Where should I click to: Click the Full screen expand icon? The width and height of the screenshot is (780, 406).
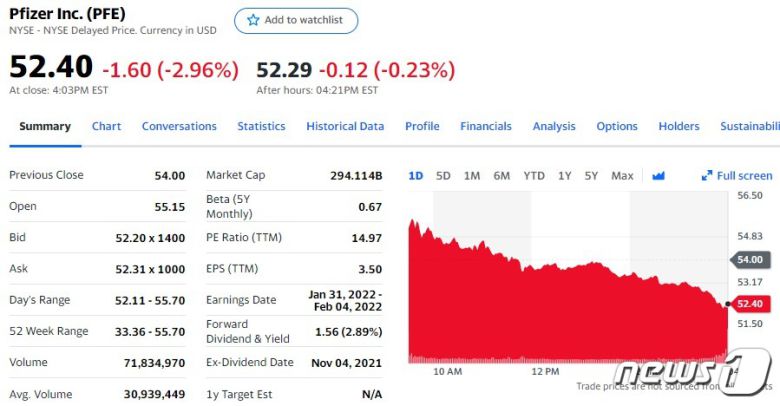point(707,176)
